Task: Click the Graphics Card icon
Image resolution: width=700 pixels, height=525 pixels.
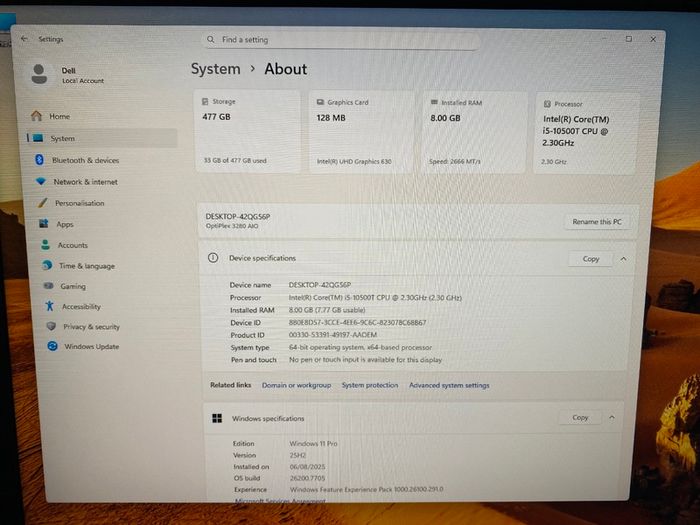Action: click(x=320, y=102)
